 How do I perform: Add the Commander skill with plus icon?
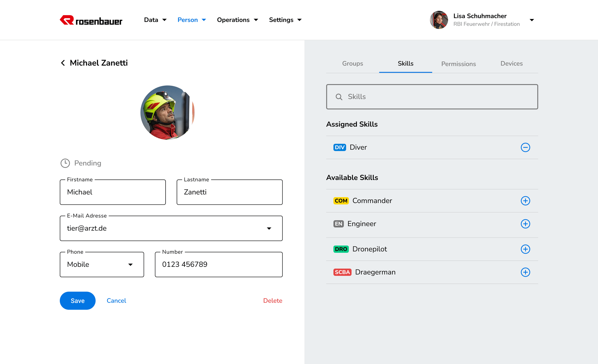pyautogui.click(x=525, y=201)
